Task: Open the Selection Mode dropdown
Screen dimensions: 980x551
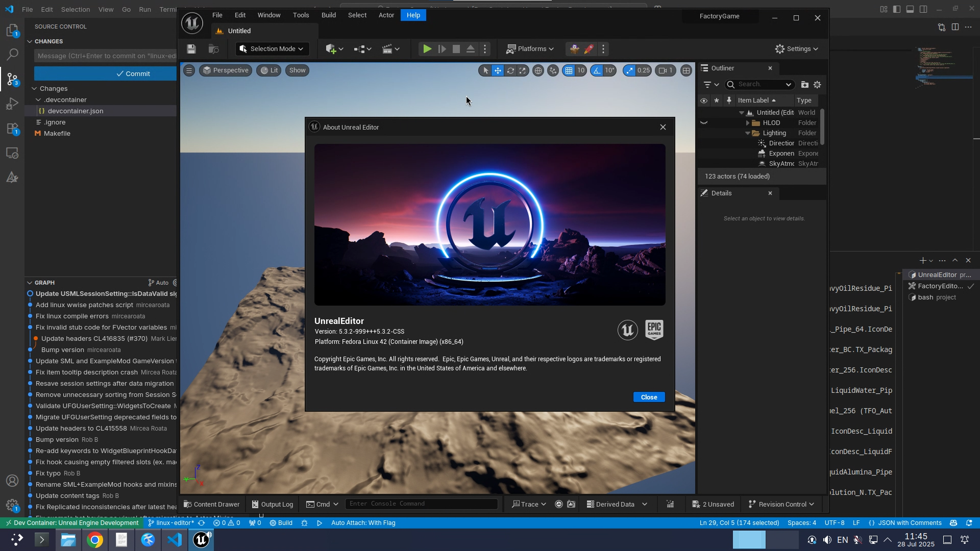Action: click(x=273, y=49)
